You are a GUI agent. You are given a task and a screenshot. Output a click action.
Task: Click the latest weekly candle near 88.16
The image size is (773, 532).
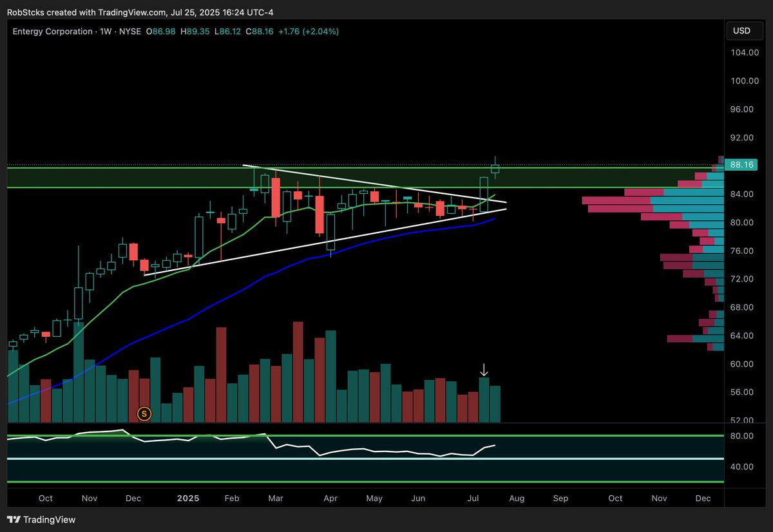point(495,168)
